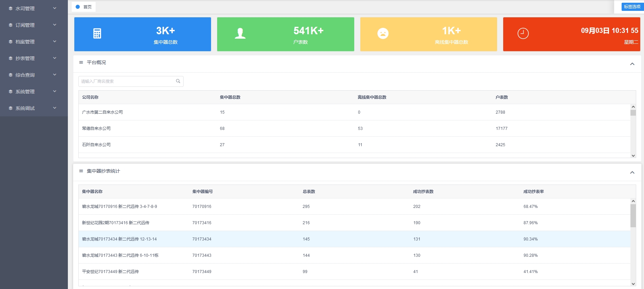Expand the 水司管理 menu chevron

[x=55, y=8]
